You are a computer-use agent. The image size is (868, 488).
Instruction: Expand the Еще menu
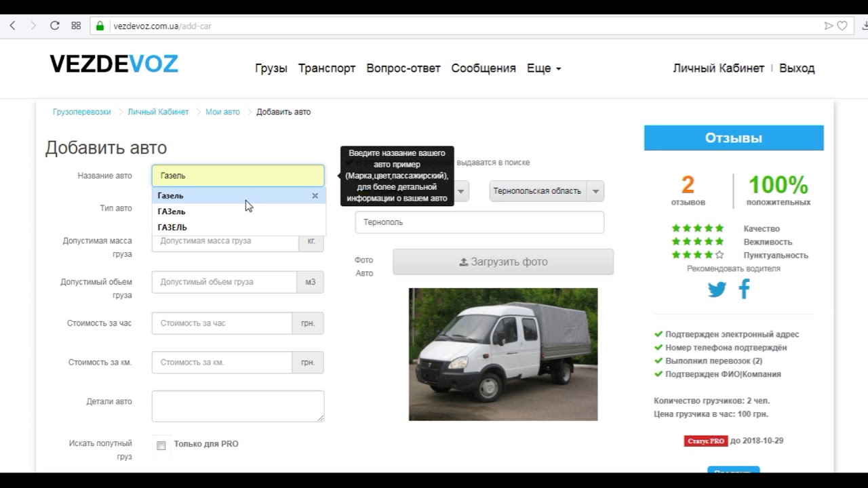tap(544, 68)
